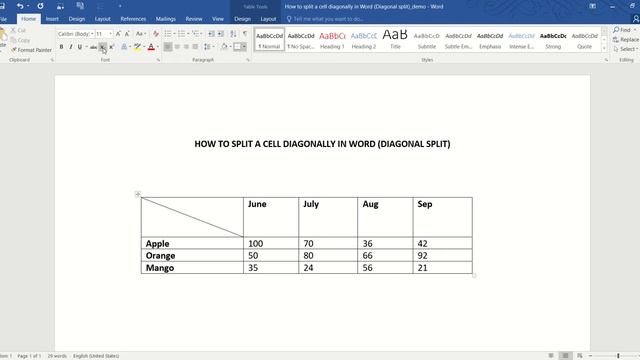Click Redo in Quick Access Toolbar
Screen dimensions: 640x360
(40, 6)
